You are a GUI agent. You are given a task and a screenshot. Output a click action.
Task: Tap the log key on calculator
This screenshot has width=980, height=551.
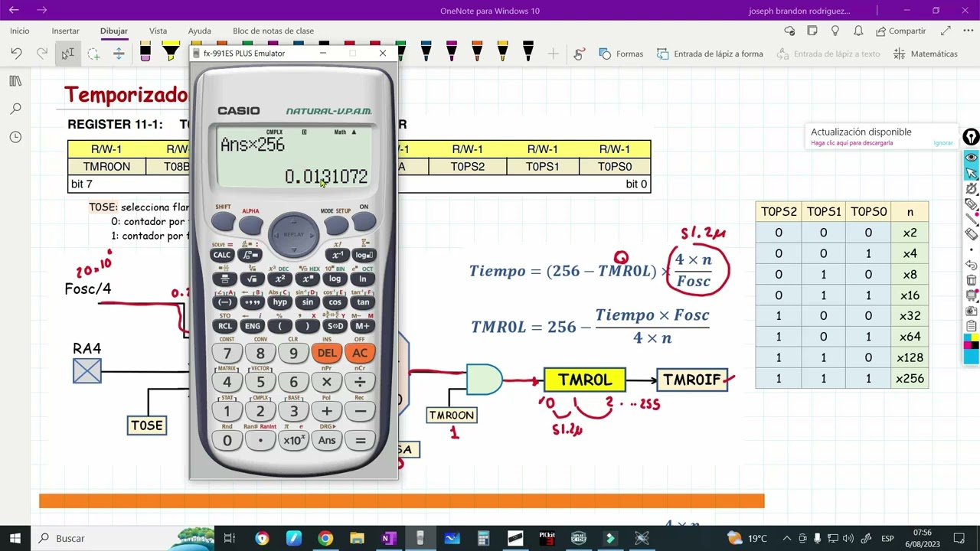coord(335,279)
